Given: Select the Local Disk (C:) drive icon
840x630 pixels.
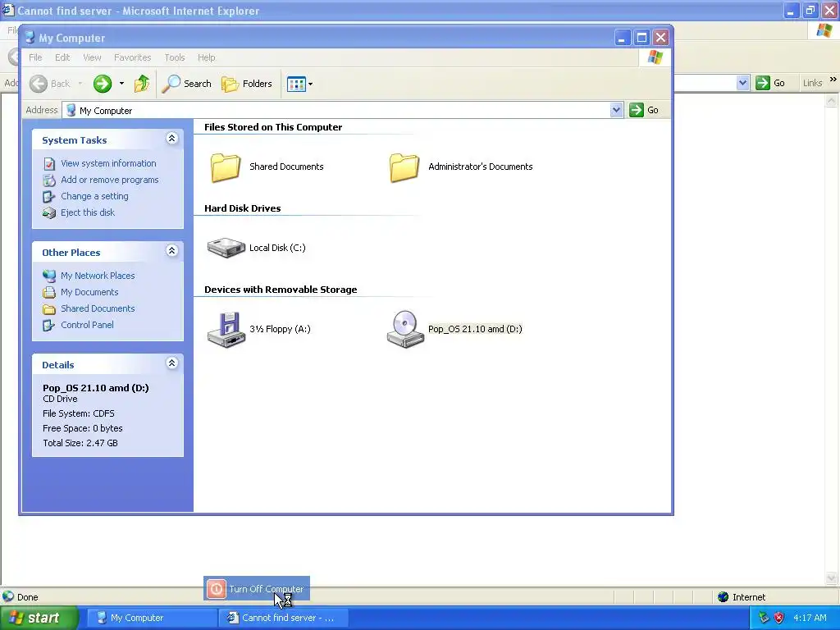Looking at the screenshot, I should (x=226, y=248).
